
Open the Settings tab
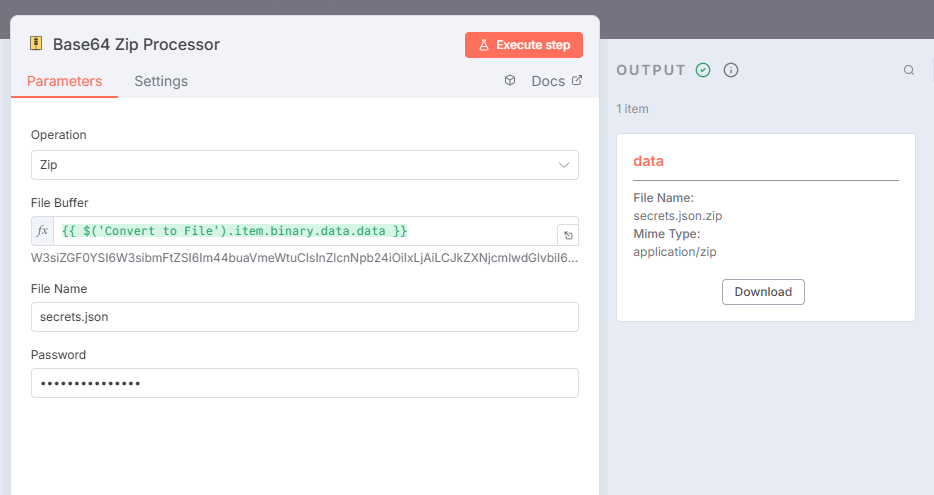click(161, 81)
